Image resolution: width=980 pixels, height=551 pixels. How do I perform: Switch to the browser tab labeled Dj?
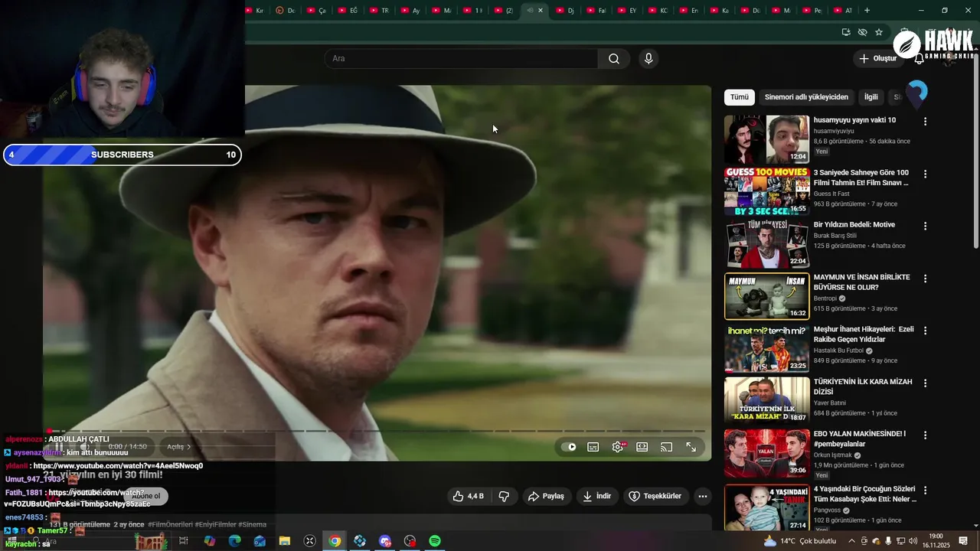tap(565, 10)
